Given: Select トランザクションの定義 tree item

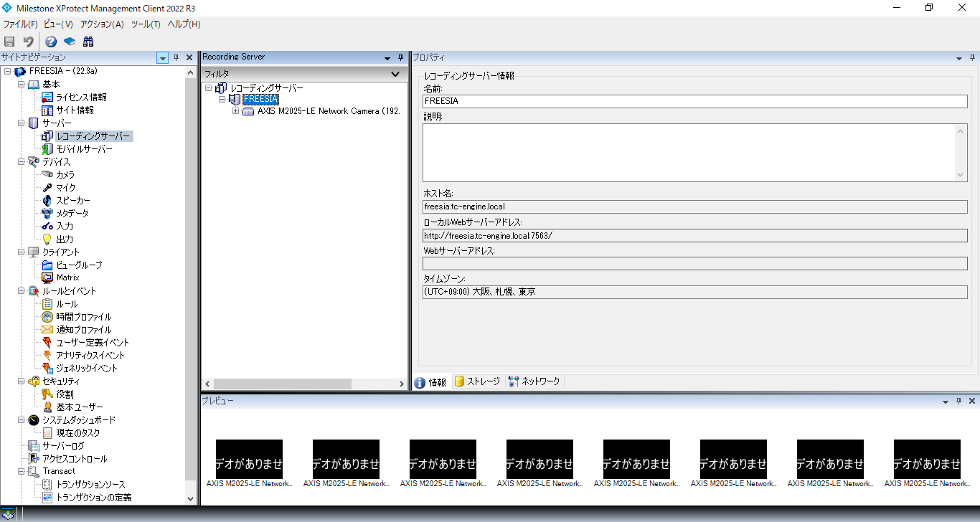Looking at the screenshot, I should pos(94,498).
